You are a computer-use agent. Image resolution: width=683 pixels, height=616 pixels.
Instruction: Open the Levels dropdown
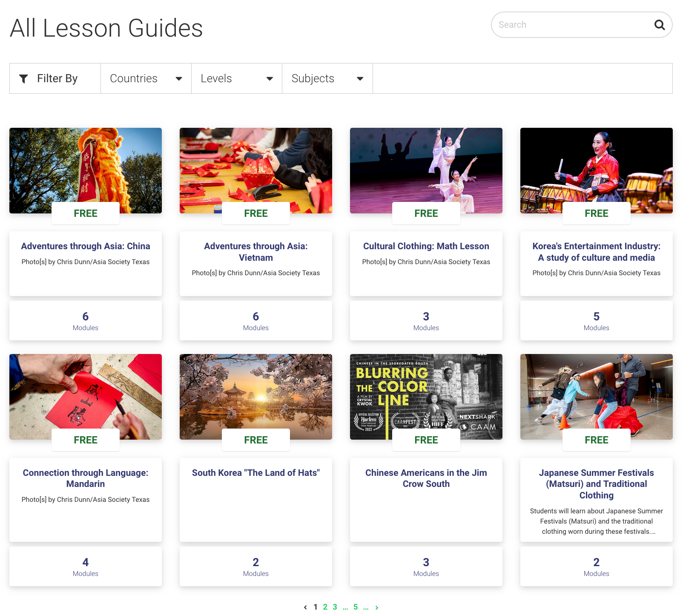point(237,78)
